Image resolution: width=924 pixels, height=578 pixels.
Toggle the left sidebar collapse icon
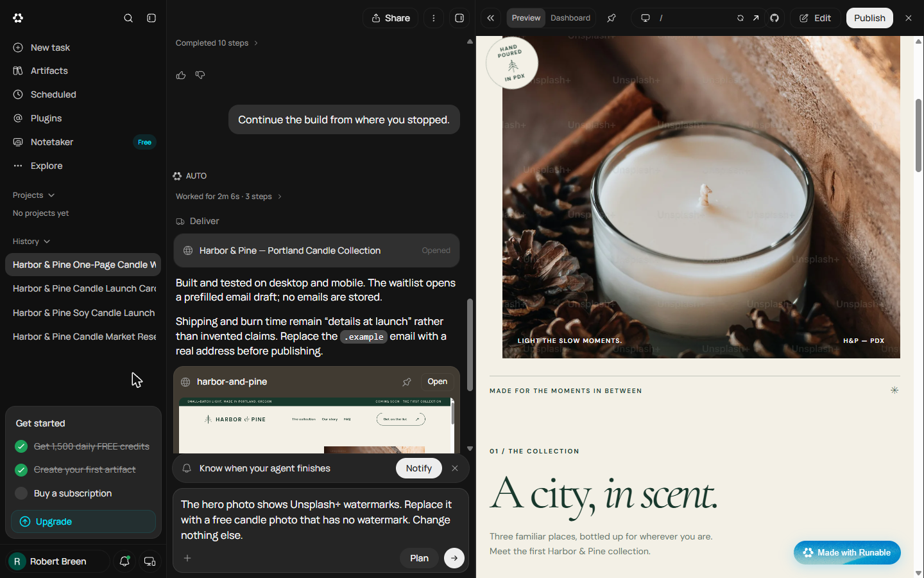click(x=151, y=18)
